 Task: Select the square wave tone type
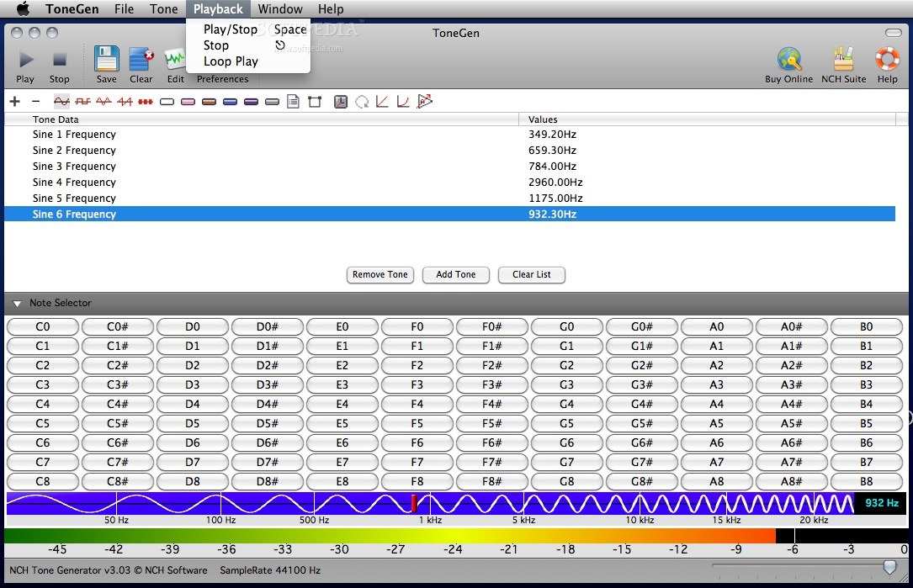pos(83,101)
